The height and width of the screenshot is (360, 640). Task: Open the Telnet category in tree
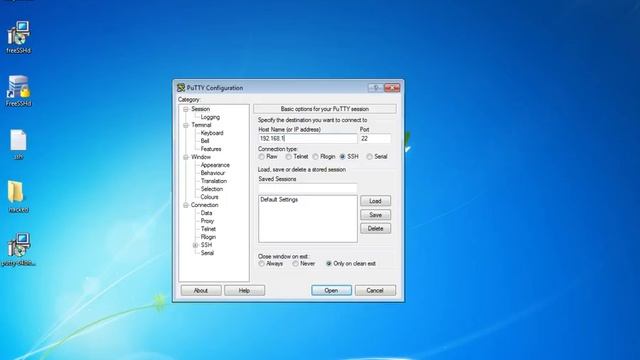pyautogui.click(x=208, y=229)
